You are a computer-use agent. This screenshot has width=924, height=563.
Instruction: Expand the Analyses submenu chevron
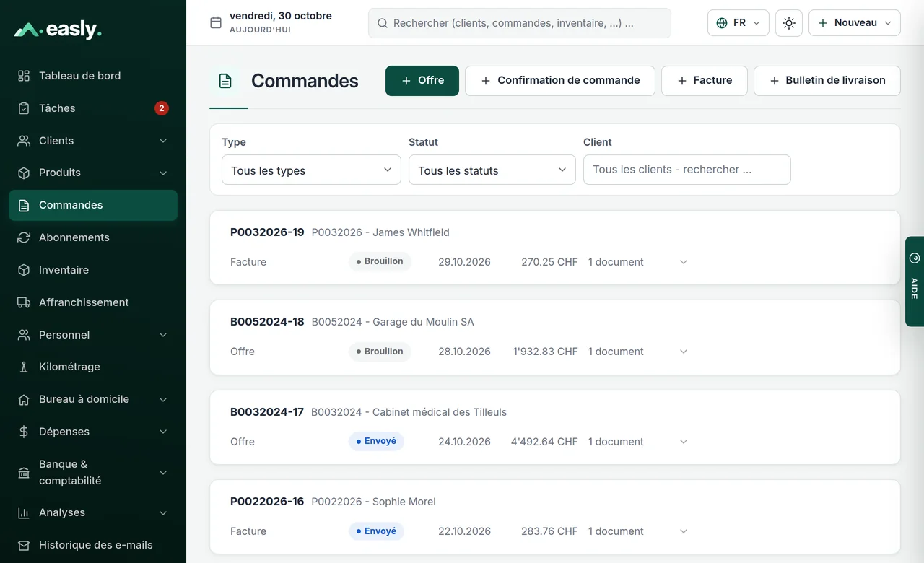163,512
